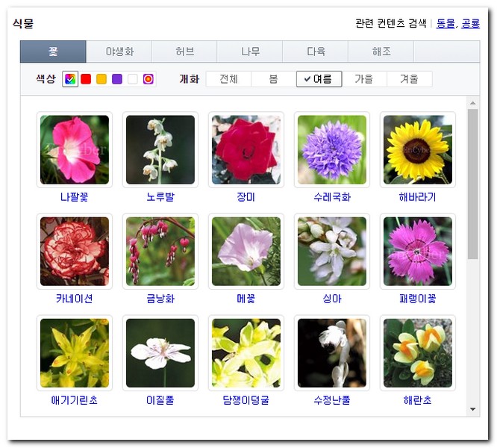Click the 카네이션 text link
The width and height of the screenshot is (497, 448).
(75, 299)
